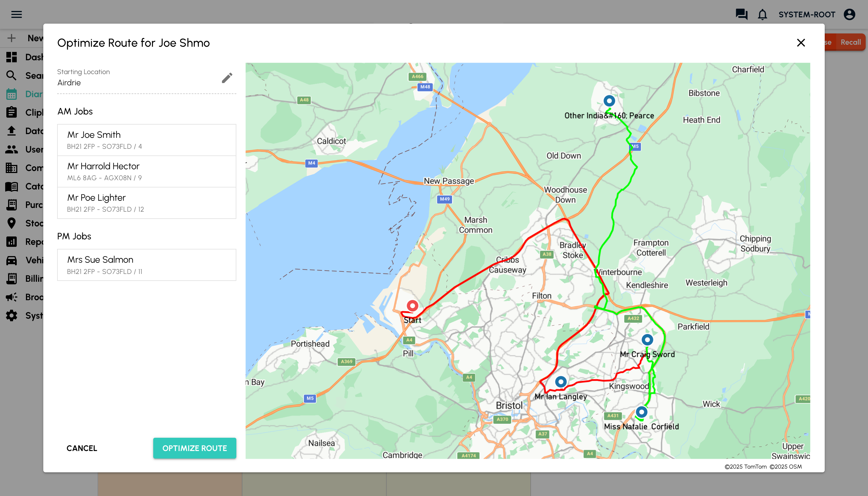Click the Recall button behind the dialog

click(850, 42)
